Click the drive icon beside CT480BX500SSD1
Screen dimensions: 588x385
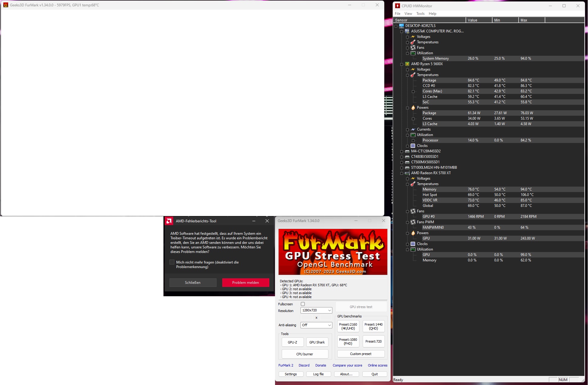(407, 157)
